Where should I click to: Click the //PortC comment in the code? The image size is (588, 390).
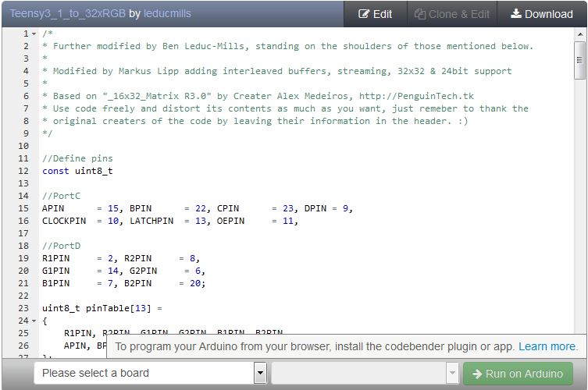tap(61, 196)
